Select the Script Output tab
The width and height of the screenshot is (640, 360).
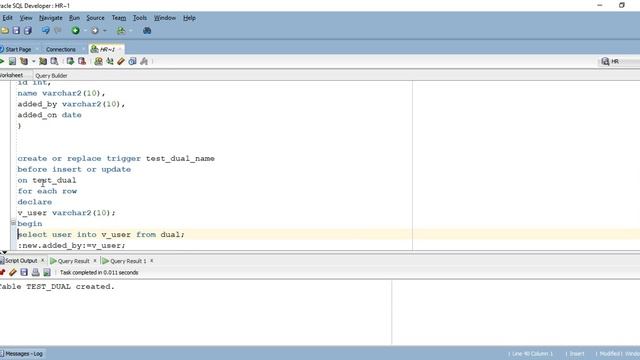(20, 260)
